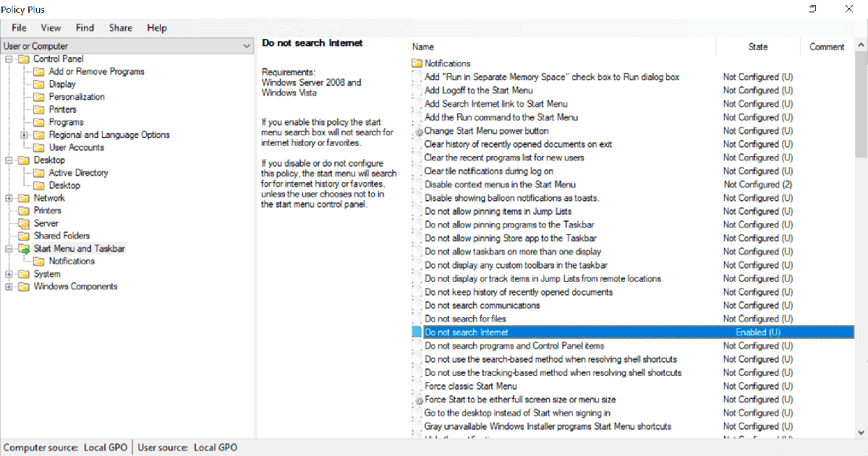Click the gear icon beside Force Start to be full screen
Viewport: 868px width, 456px height.
coord(417,400)
